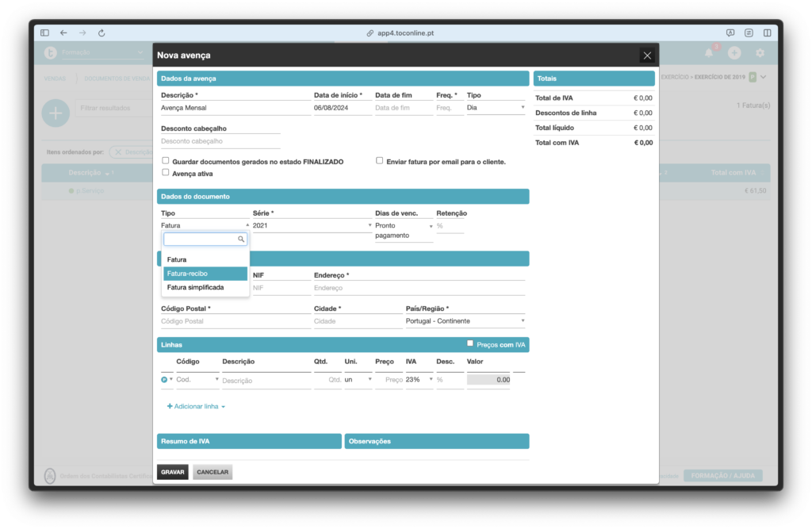The width and height of the screenshot is (812, 529).
Task: Click the Data de início date field
Action: coord(343,108)
